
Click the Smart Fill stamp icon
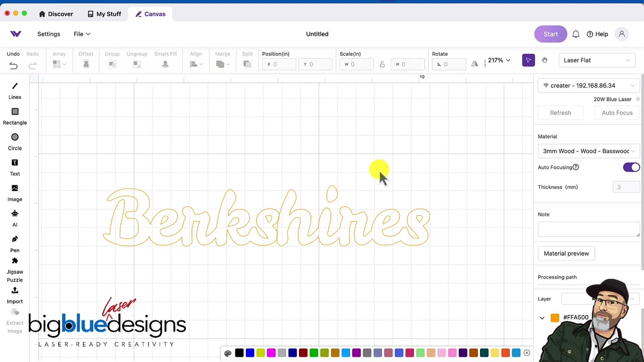click(x=165, y=64)
